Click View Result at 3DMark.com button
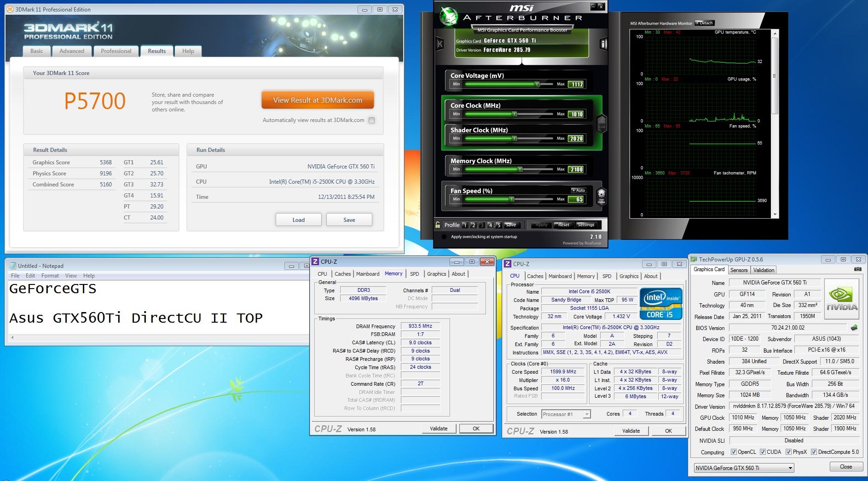868x481 pixels. coord(318,100)
